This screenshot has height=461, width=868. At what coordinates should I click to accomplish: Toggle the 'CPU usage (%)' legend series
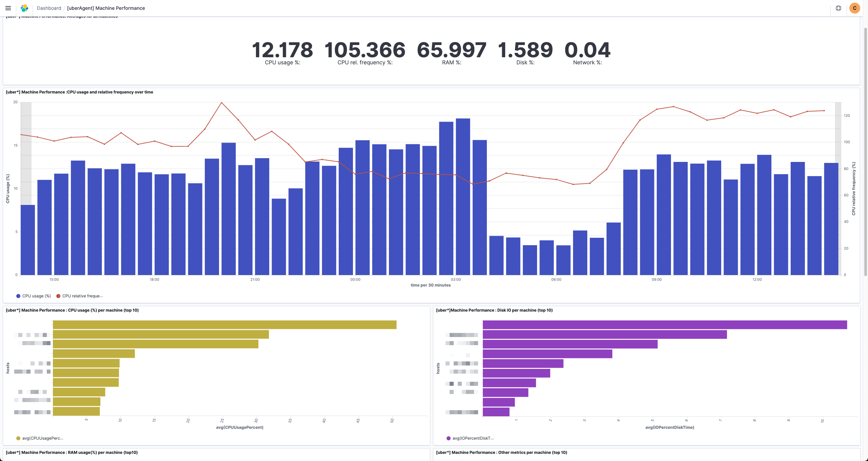pyautogui.click(x=37, y=296)
